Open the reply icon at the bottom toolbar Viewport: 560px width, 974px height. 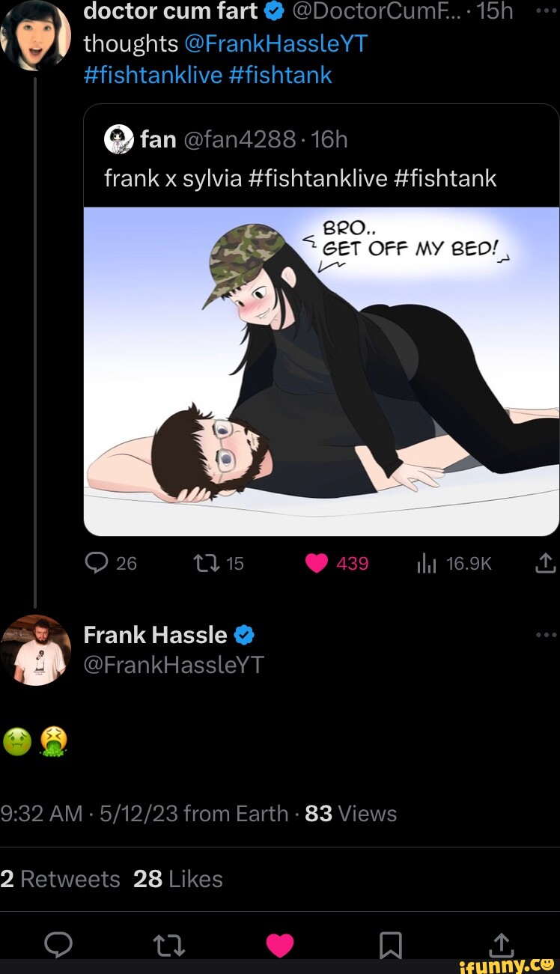click(x=58, y=945)
